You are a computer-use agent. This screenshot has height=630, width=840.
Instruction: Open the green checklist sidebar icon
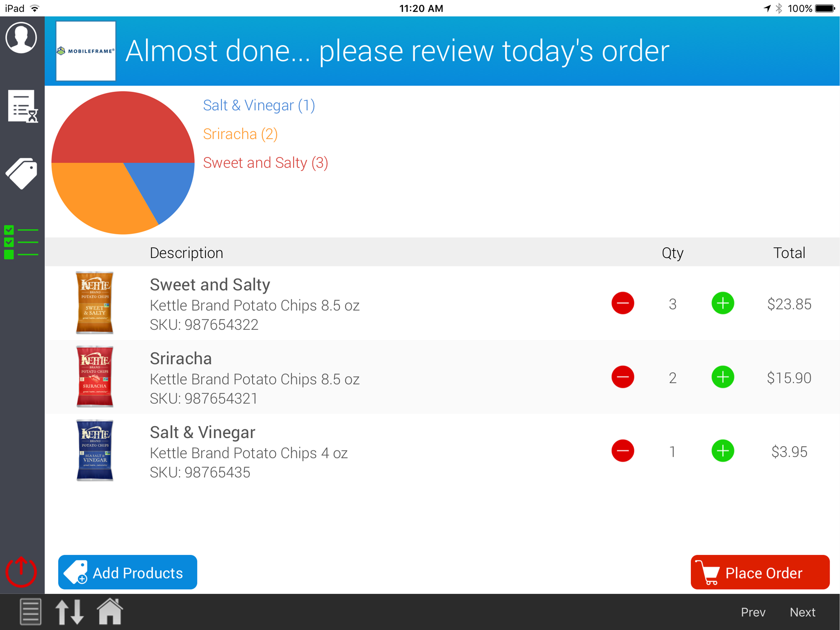tap(21, 242)
